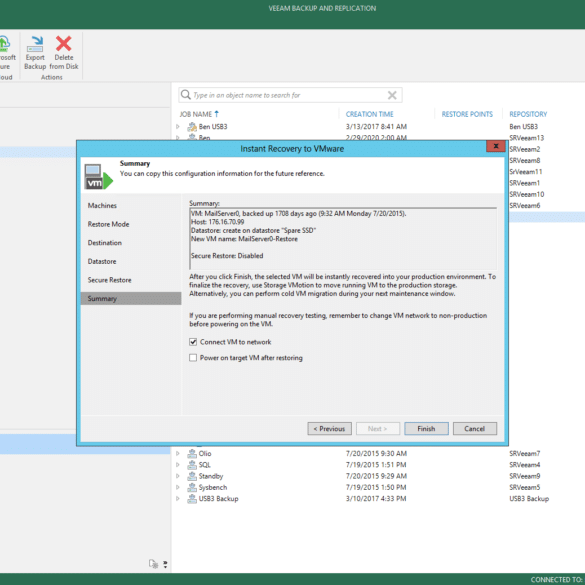Select the 'SRVeeam13' repository cell

point(526,138)
